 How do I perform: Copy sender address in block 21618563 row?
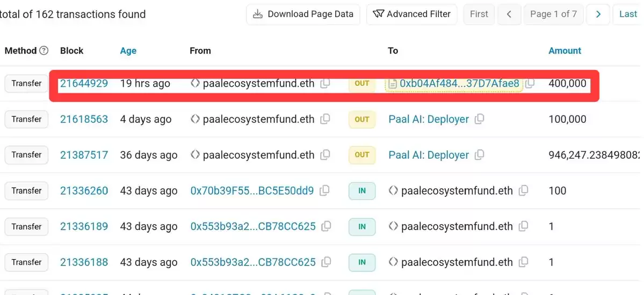[325, 120]
